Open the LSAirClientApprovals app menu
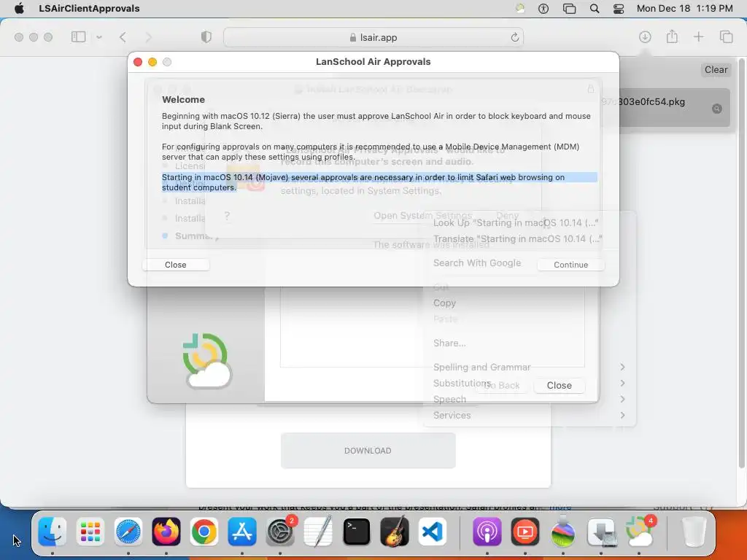Viewport: 747px width, 560px height. point(89,8)
